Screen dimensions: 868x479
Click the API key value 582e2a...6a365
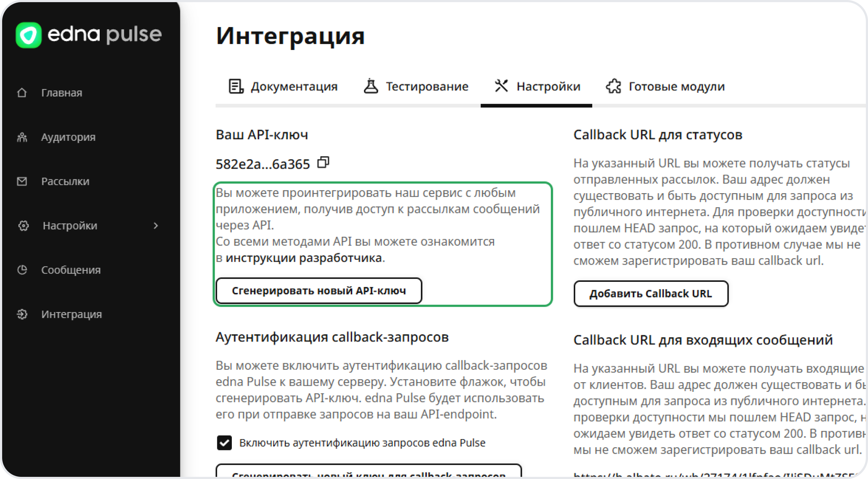(263, 164)
